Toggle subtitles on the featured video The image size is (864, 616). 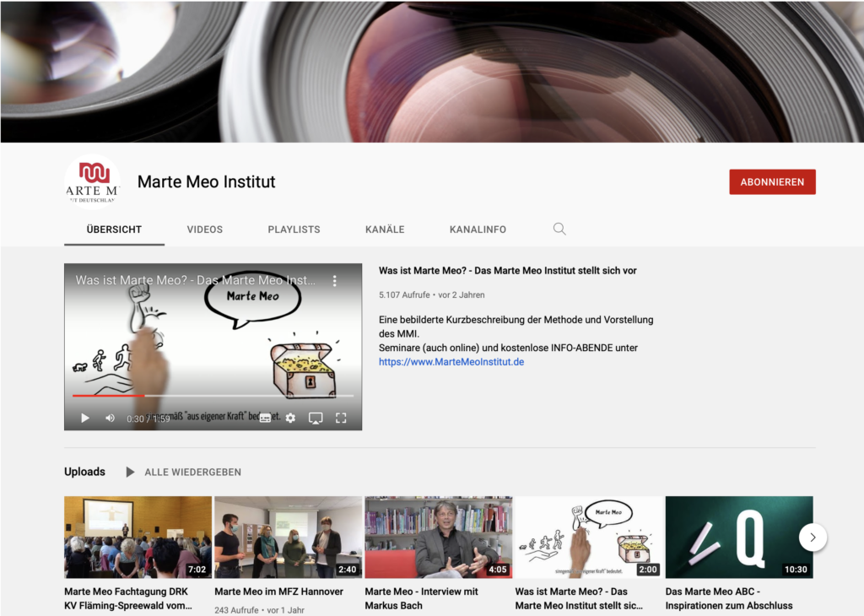coord(265,419)
